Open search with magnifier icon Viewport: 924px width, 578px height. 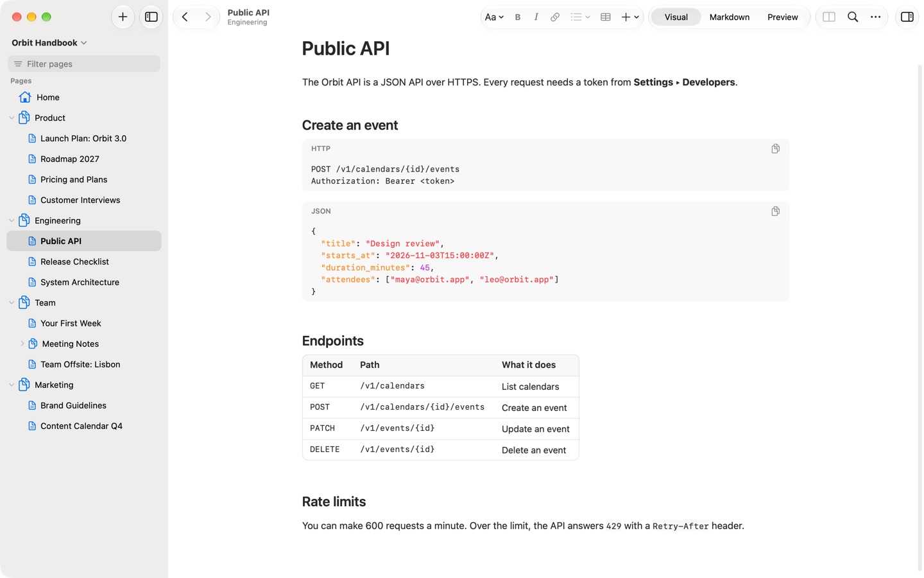853,17
